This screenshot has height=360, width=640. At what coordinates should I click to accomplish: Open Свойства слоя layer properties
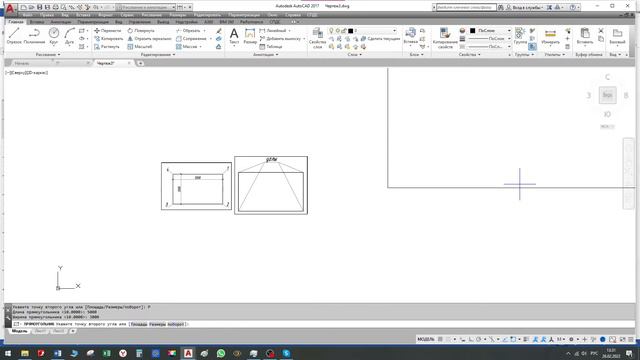[317, 38]
